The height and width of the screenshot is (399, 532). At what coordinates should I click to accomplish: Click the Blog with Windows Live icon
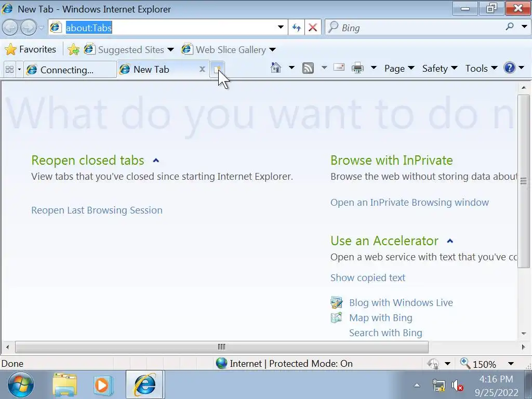(336, 302)
